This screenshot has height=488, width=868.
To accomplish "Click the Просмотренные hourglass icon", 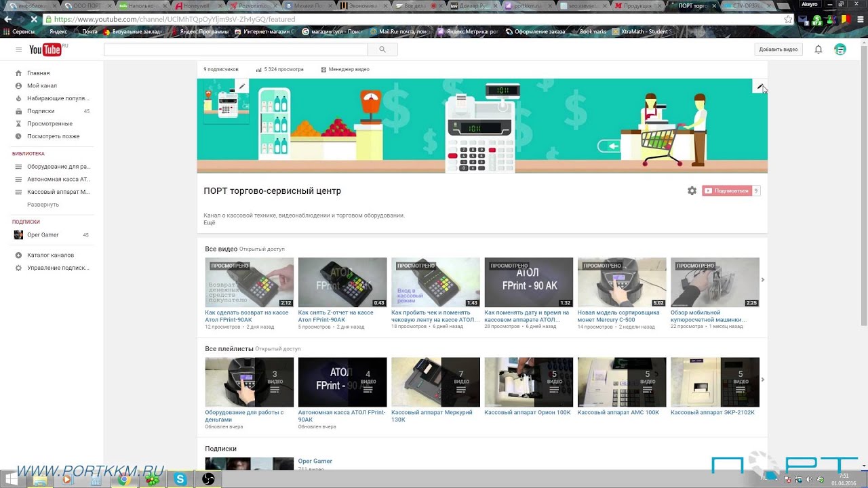I will 19,124.
